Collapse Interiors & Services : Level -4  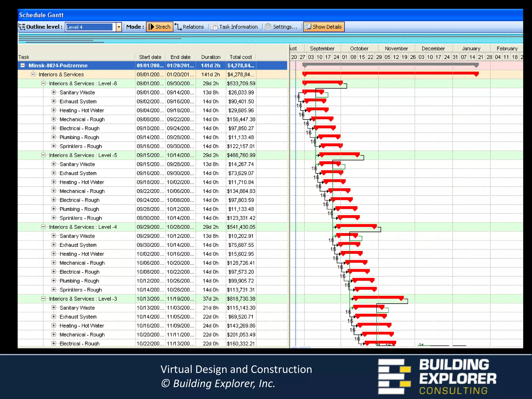(x=43, y=227)
